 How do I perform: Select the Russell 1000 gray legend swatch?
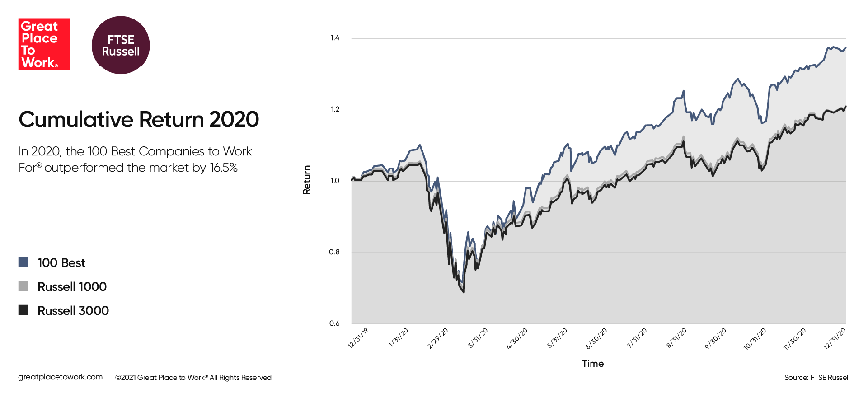[23, 286]
